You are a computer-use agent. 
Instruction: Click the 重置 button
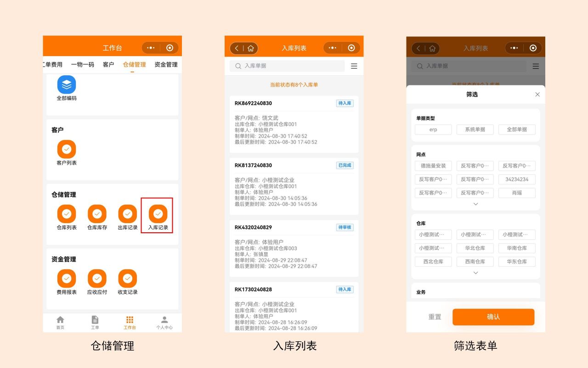click(435, 317)
